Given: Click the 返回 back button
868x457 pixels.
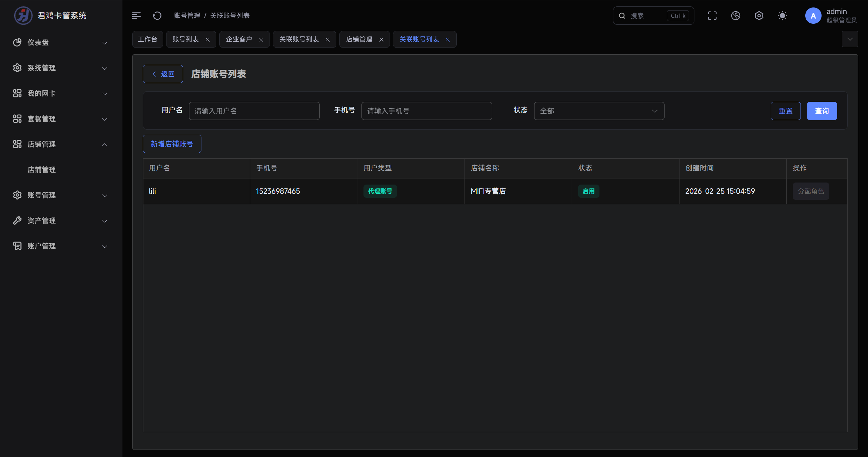Looking at the screenshot, I should click(x=163, y=74).
